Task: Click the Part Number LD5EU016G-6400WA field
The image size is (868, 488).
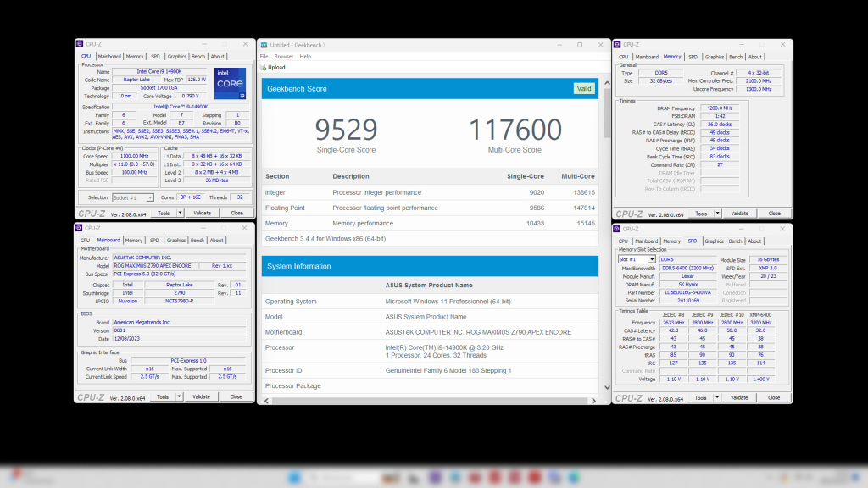Action: [x=688, y=292]
